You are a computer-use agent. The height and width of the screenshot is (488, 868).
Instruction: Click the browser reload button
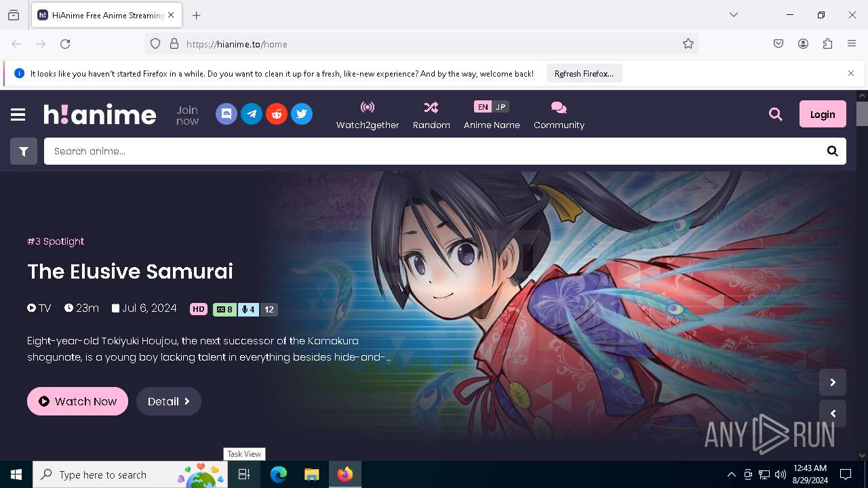(65, 44)
